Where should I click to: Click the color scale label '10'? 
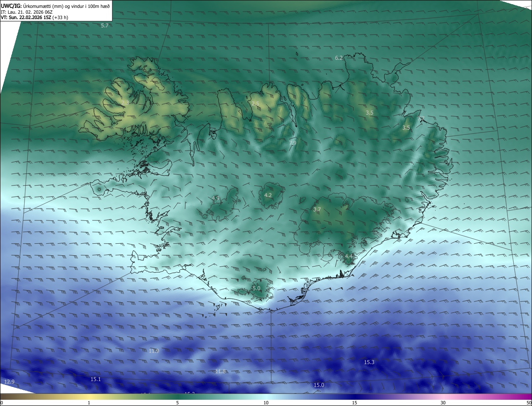pos(266,403)
